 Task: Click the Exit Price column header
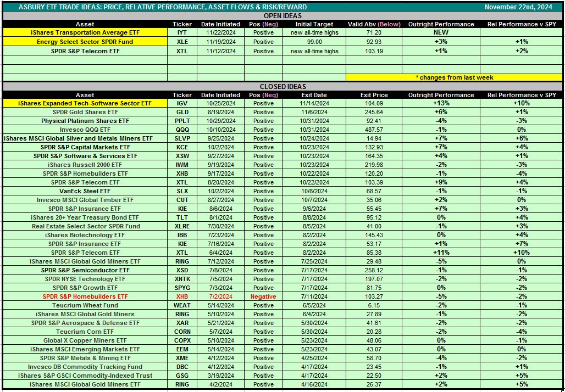tap(374, 95)
